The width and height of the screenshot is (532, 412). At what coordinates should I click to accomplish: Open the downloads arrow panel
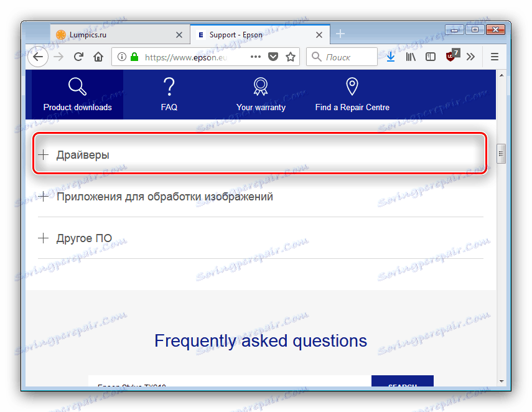(391, 57)
